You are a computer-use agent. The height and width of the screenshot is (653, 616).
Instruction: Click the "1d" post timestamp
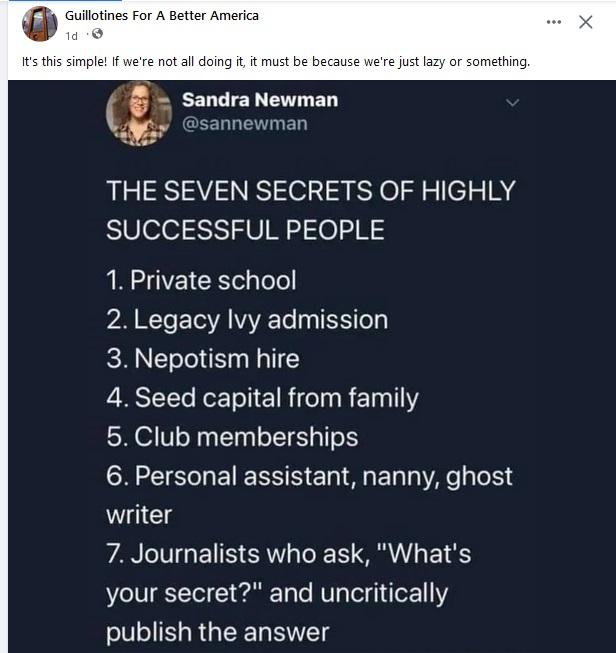pyautogui.click(x=72, y=35)
